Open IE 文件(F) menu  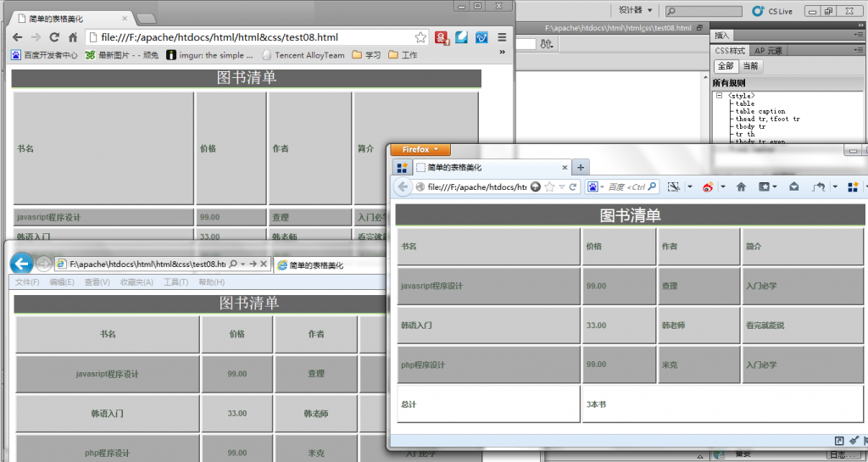[x=27, y=282]
